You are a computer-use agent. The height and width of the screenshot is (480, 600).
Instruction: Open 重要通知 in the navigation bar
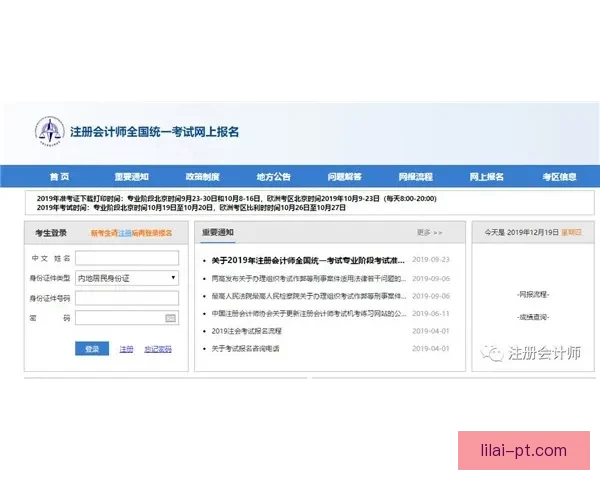click(131, 176)
